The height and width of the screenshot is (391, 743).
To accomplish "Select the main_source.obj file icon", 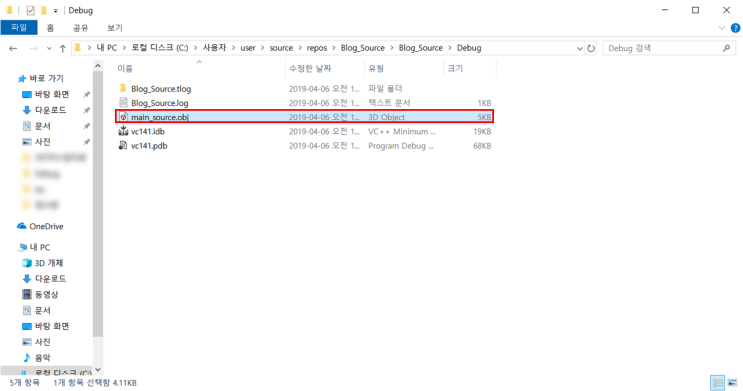I will pos(123,117).
